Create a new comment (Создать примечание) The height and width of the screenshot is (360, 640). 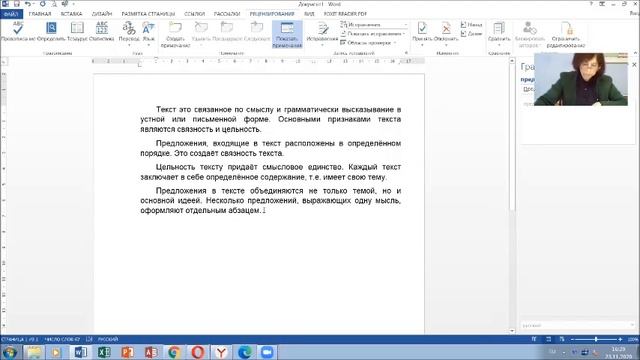pos(176,35)
